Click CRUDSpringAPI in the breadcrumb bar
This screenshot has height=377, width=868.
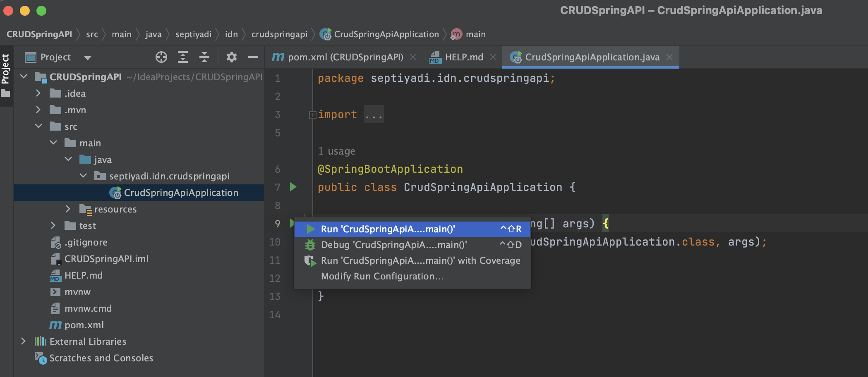[x=39, y=34]
